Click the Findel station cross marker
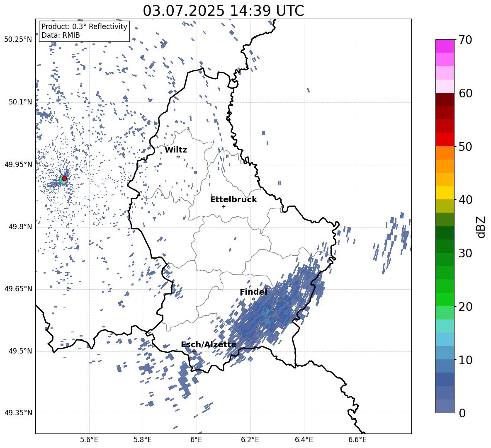Screen dimensions: 491x448 (253, 299)
